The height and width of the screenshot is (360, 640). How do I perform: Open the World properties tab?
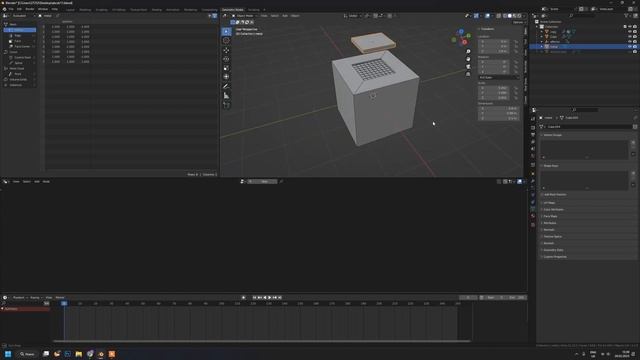(x=533, y=156)
